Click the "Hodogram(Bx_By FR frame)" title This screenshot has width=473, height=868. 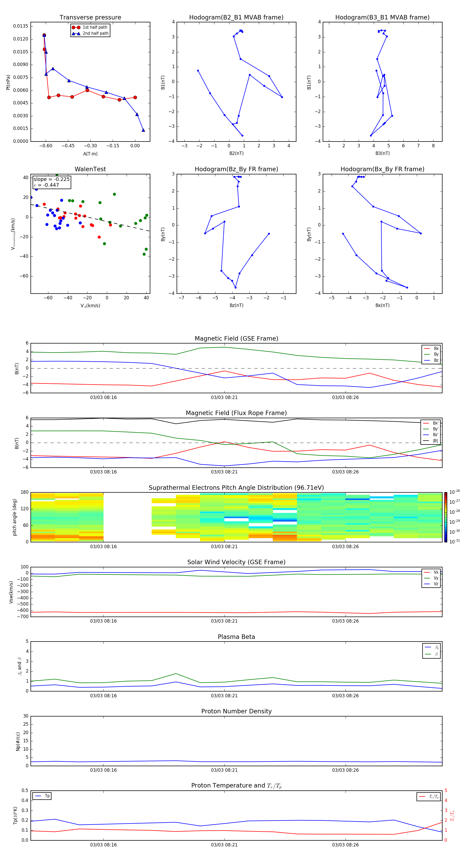(382, 169)
